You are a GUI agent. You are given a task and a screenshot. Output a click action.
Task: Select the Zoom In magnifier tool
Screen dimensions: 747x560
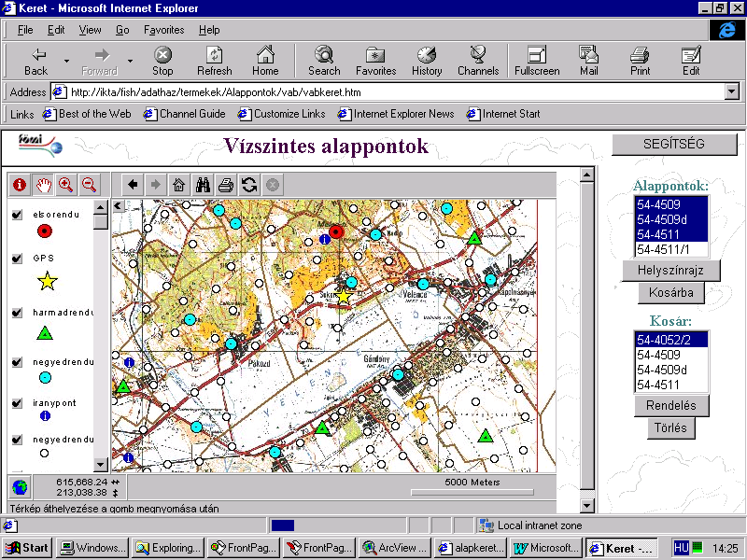pyautogui.click(x=66, y=185)
